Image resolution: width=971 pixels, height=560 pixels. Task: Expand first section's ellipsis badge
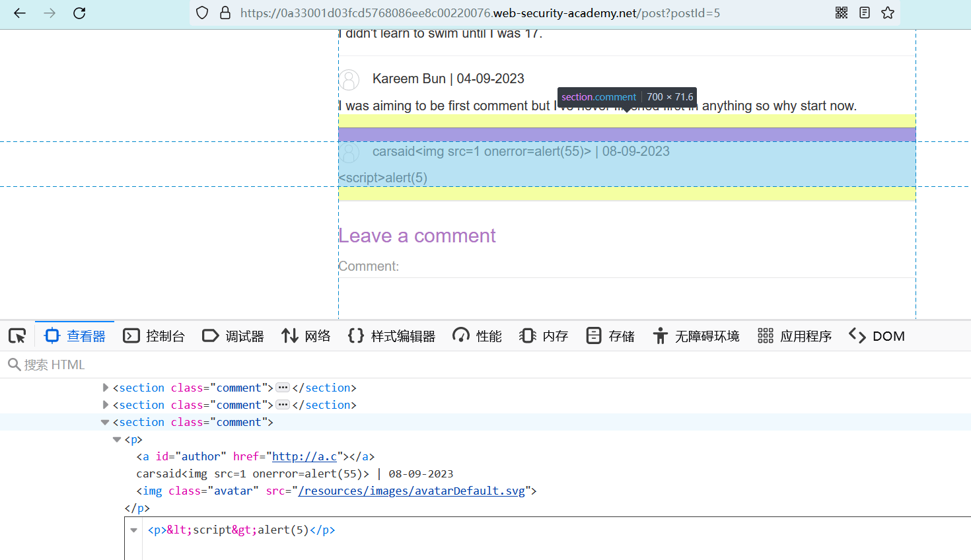coord(283,388)
